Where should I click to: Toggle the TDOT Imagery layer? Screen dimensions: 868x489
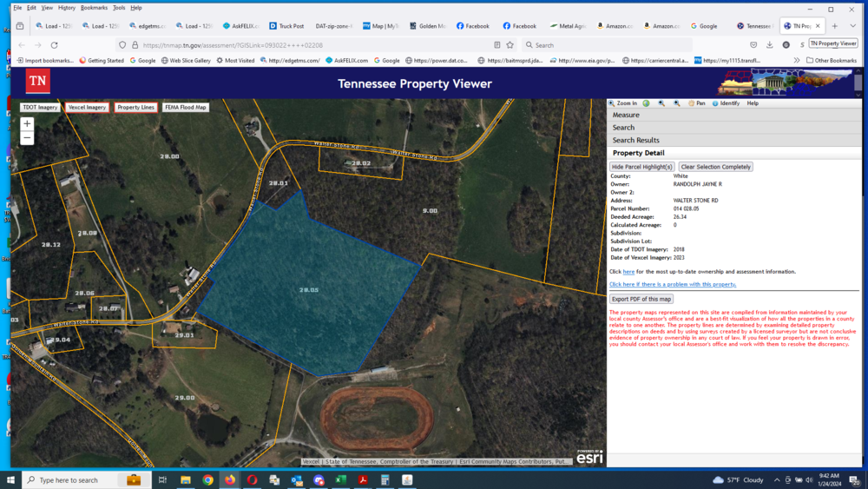(40, 108)
